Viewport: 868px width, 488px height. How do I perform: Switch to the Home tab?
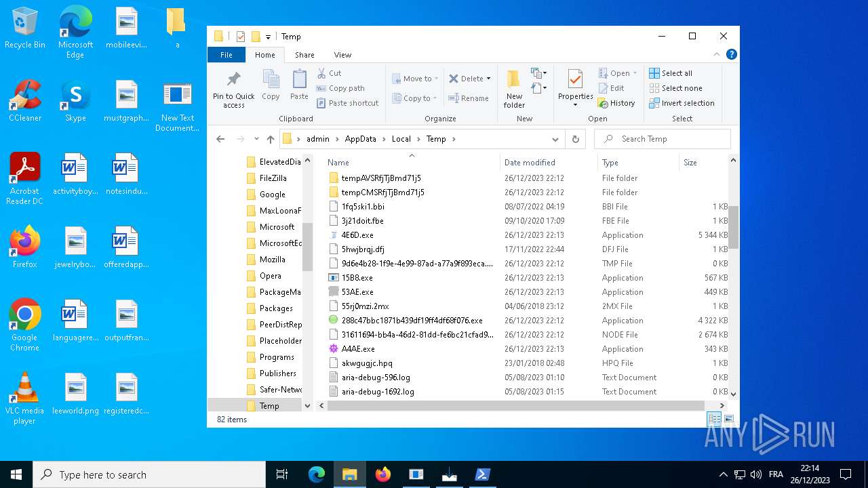tap(264, 55)
